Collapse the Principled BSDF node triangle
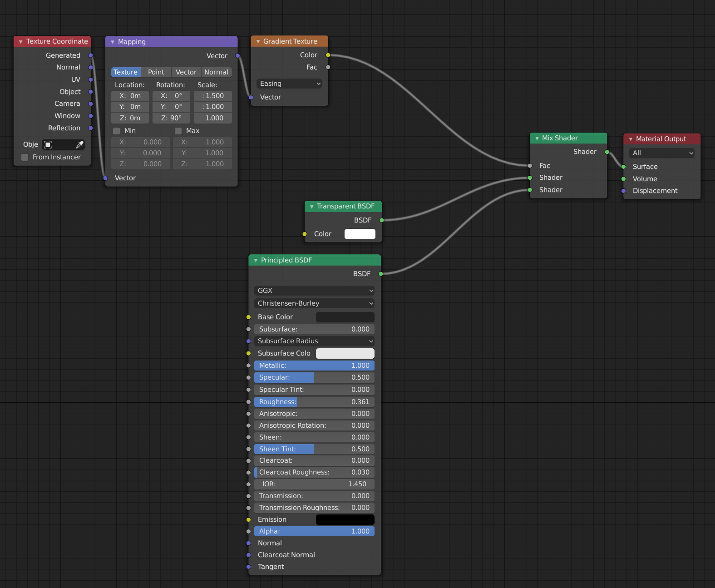The width and height of the screenshot is (715, 588). (256, 260)
